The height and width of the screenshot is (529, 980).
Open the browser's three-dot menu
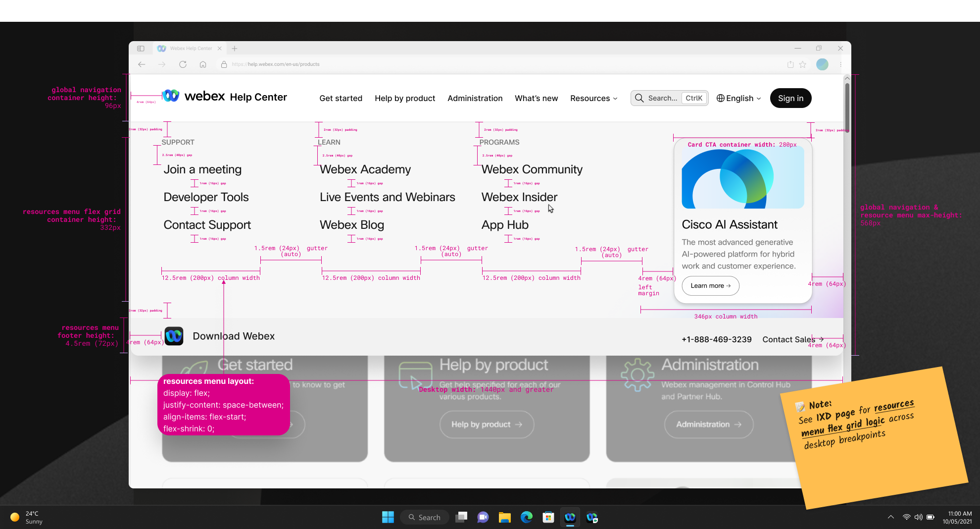coord(840,64)
